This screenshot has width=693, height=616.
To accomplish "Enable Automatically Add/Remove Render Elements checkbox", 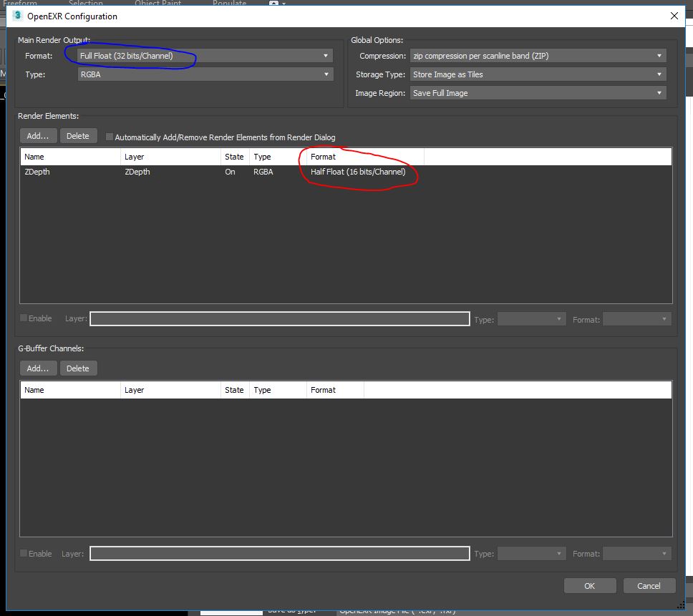I will 109,136.
